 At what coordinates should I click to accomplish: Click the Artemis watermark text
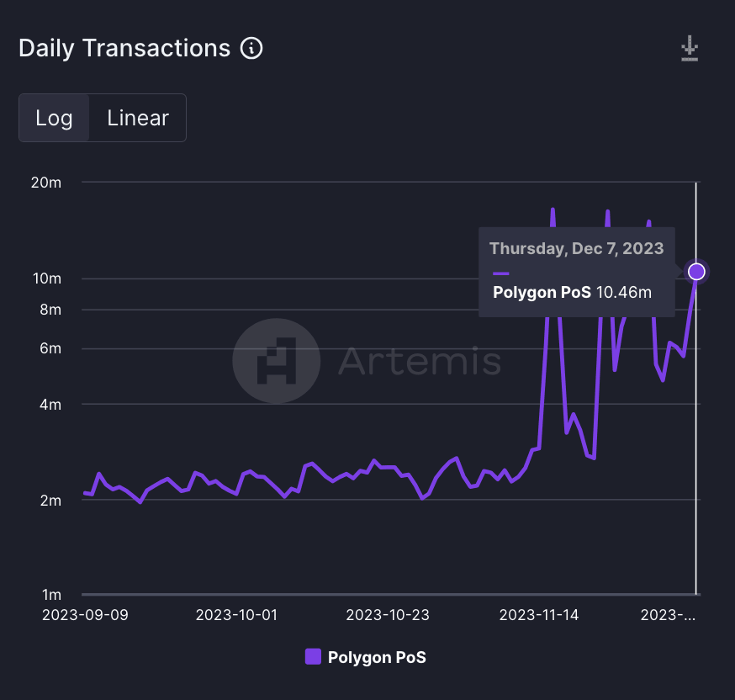tap(419, 362)
